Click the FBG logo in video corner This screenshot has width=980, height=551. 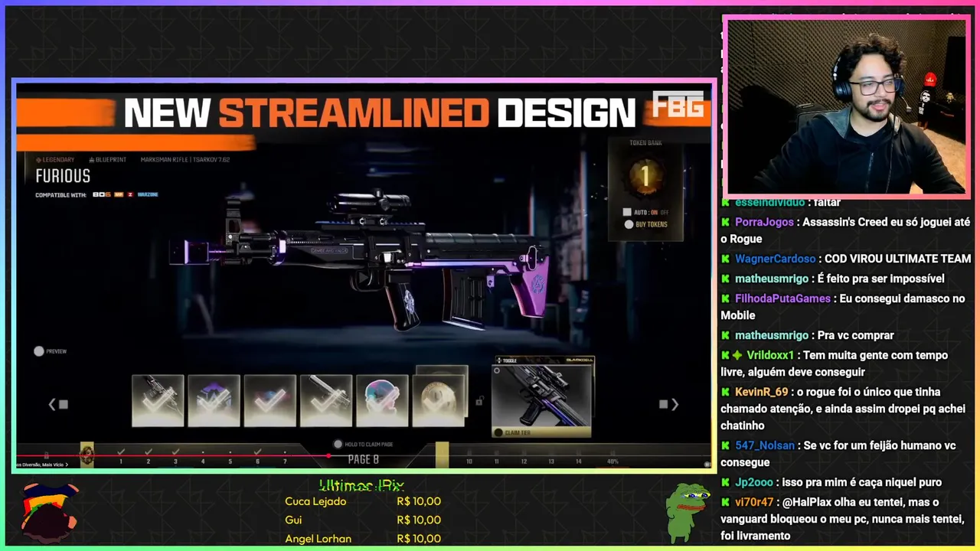click(x=678, y=105)
